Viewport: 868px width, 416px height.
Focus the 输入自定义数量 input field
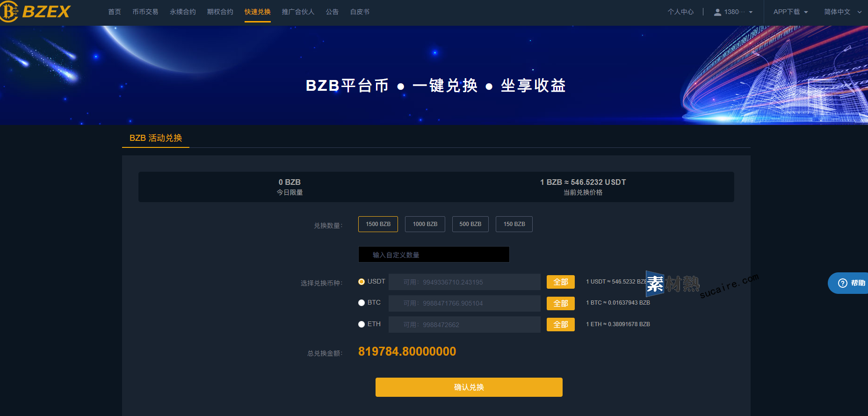click(434, 255)
